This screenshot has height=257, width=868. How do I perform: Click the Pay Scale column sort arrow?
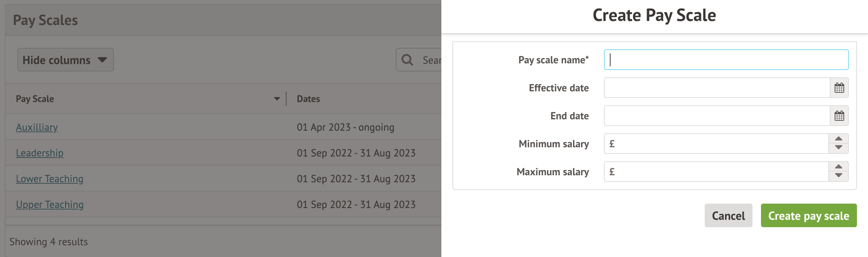[x=277, y=99]
